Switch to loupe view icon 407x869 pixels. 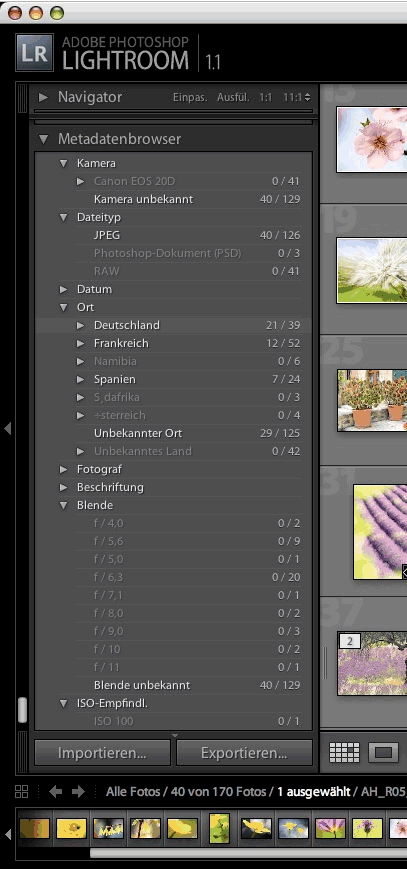(383, 753)
